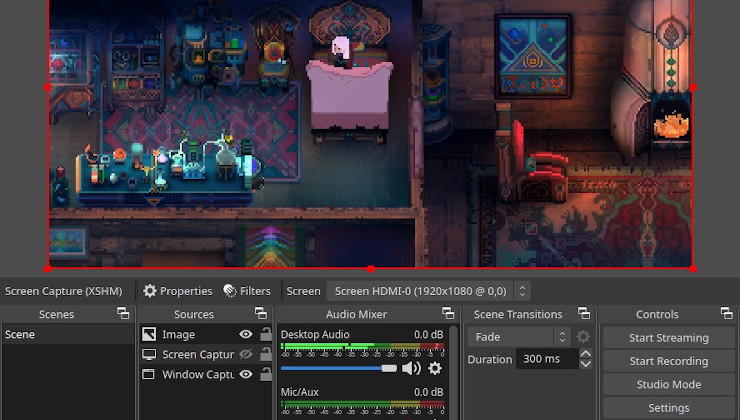
Task: Click Start Recording
Action: click(x=669, y=361)
